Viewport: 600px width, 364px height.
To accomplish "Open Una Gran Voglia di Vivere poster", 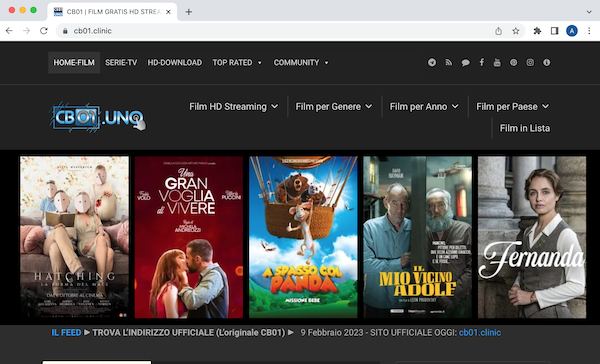I will click(x=189, y=237).
